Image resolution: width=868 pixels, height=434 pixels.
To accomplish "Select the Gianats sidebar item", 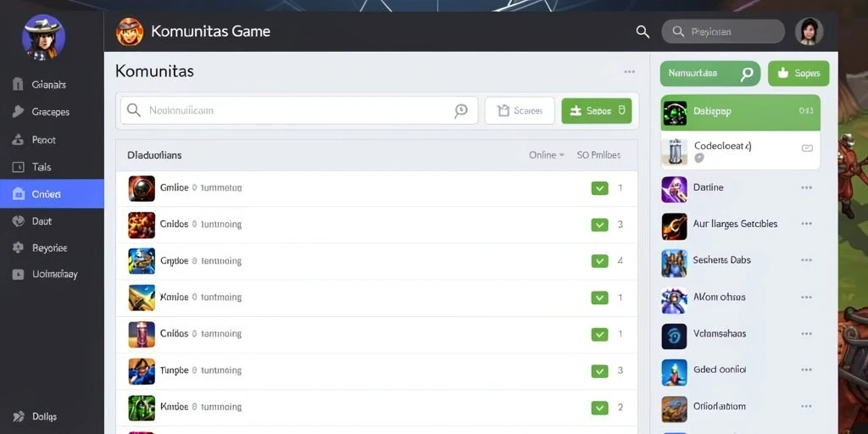I will point(52,85).
